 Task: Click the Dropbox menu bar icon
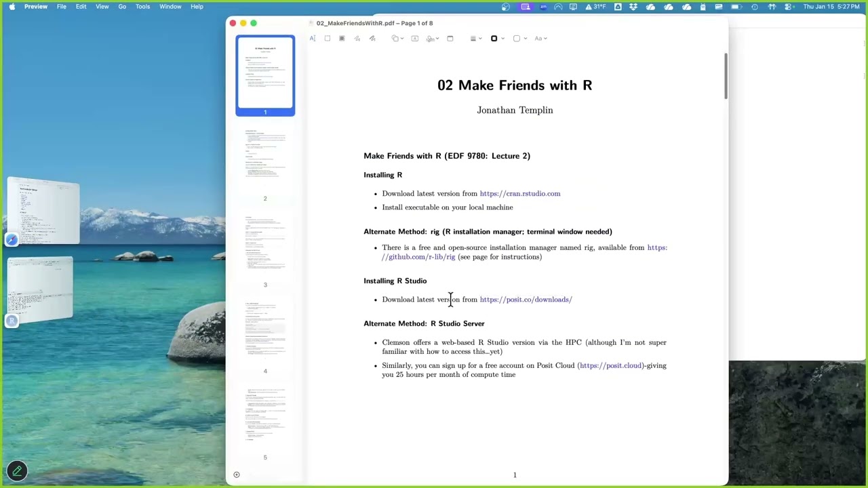coord(633,7)
